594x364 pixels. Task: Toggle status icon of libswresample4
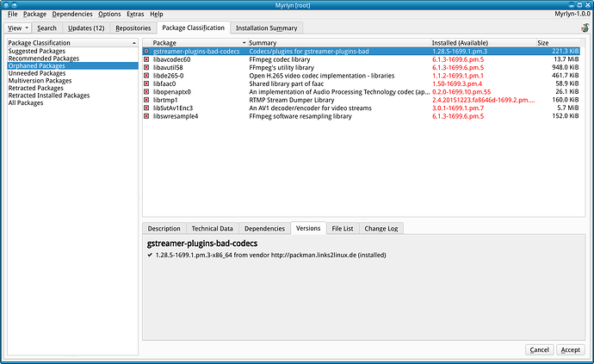[x=146, y=116]
